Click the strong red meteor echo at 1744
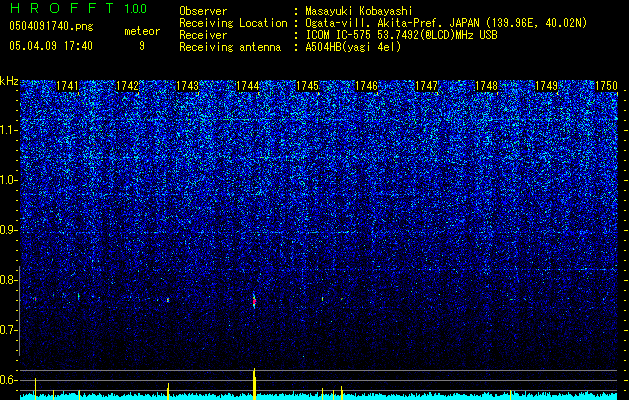 coord(254,301)
